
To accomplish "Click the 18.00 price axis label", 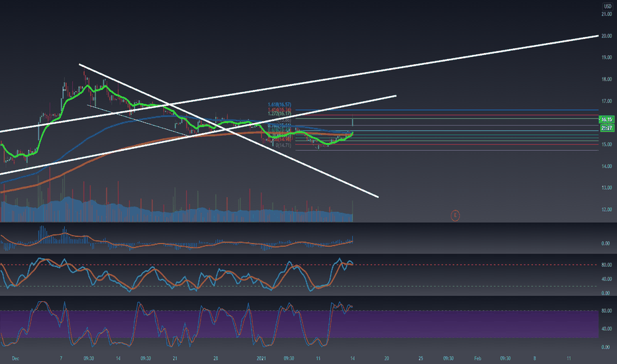I will pos(606,79).
